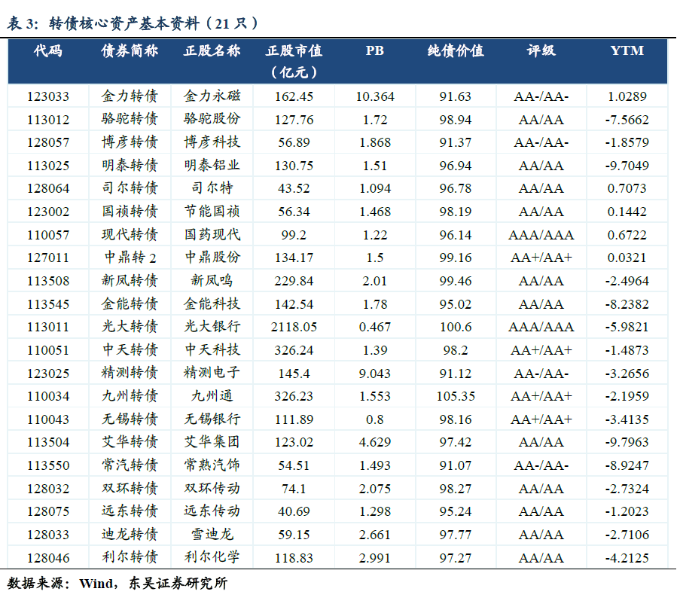Image resolution: width=680 pixels, height=616 pixels.
Task: Click PB value 9.043
Action: point(375,373)
